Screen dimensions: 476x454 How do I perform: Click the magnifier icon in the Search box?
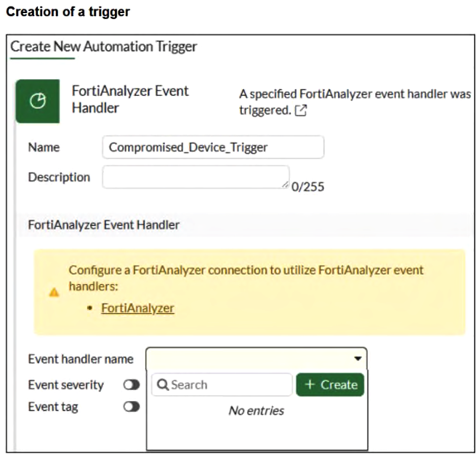(x=163, y=385)
